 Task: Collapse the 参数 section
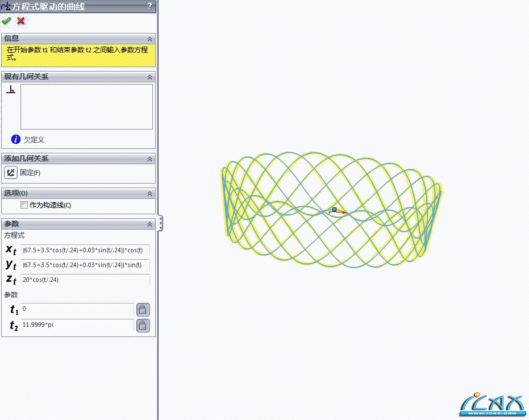click(150, 224)
